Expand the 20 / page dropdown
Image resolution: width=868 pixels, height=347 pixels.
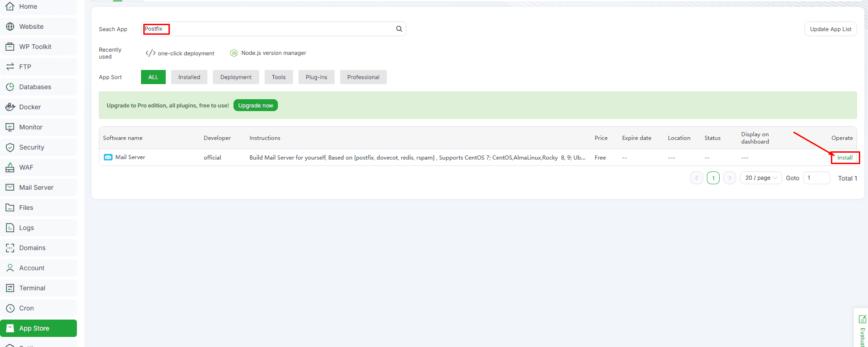761,178
